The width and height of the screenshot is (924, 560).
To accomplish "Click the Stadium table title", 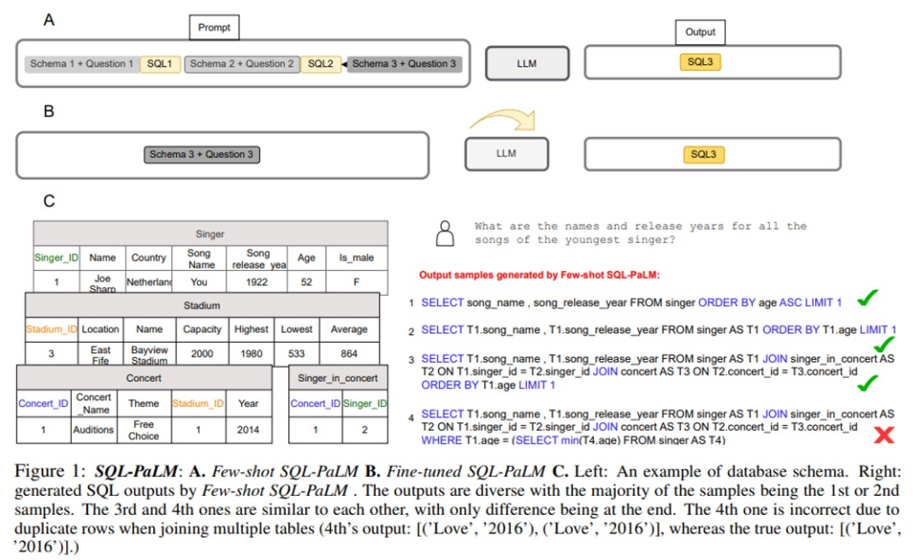I will [x=202, y=305].
